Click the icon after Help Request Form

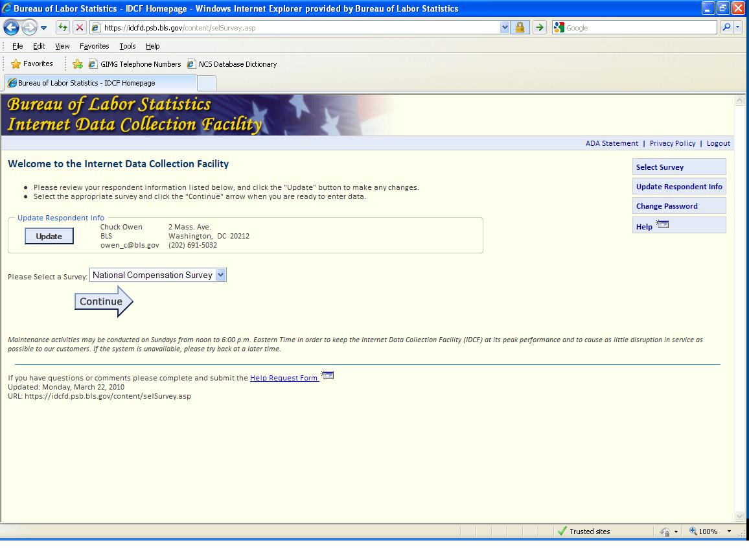pos(327,375)
